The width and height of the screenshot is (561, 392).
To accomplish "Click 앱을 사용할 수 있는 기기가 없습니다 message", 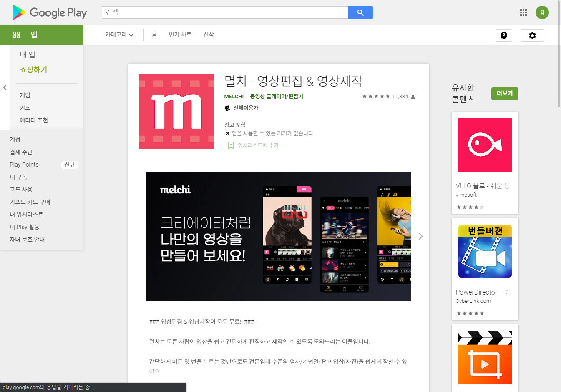I will tap(273, 134).
